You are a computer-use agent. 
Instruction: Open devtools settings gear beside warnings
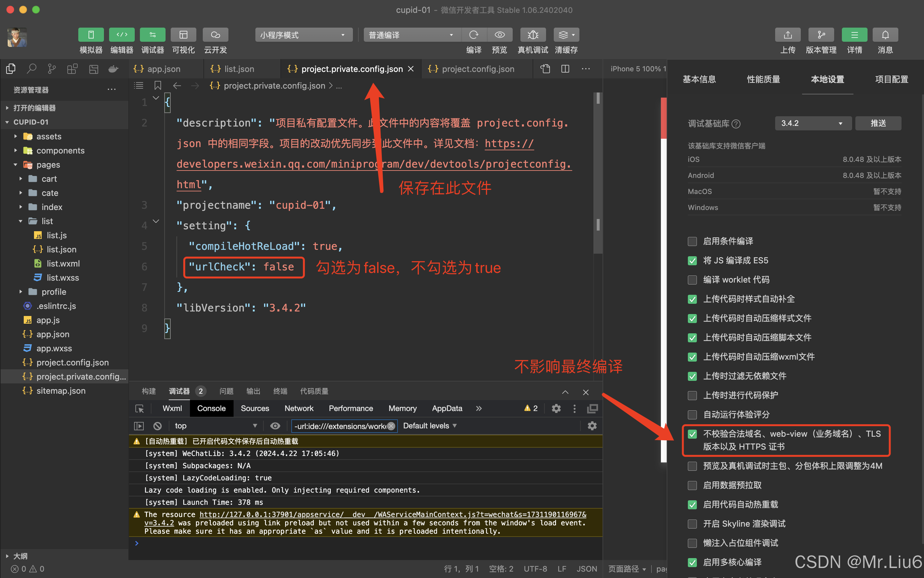click(x=556, y=408)
